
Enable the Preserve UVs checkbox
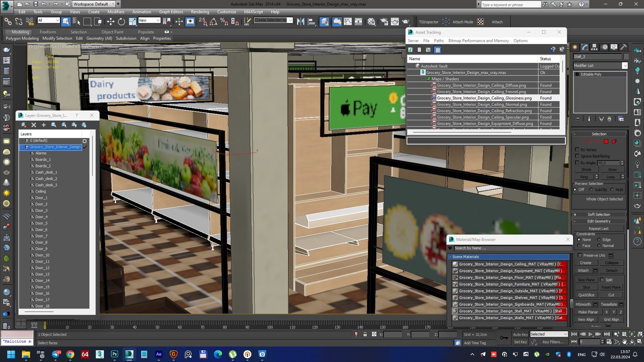click(x=580, y=255)
